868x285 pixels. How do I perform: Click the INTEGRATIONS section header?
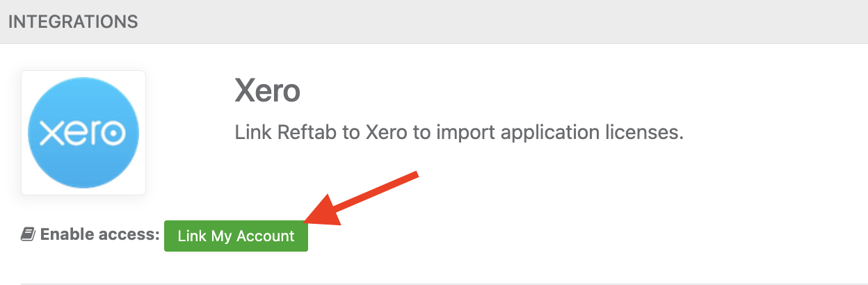pyautogui.click(x=73, y=22)
